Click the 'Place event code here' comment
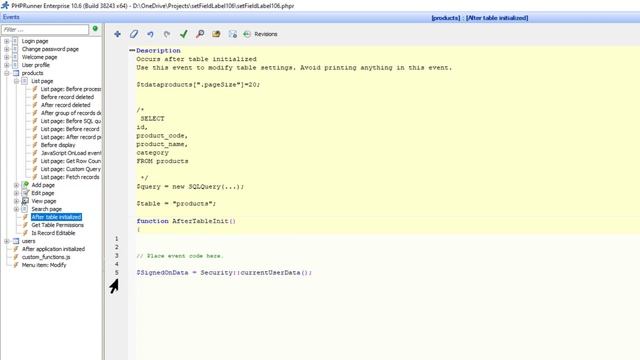 (180, 256)
